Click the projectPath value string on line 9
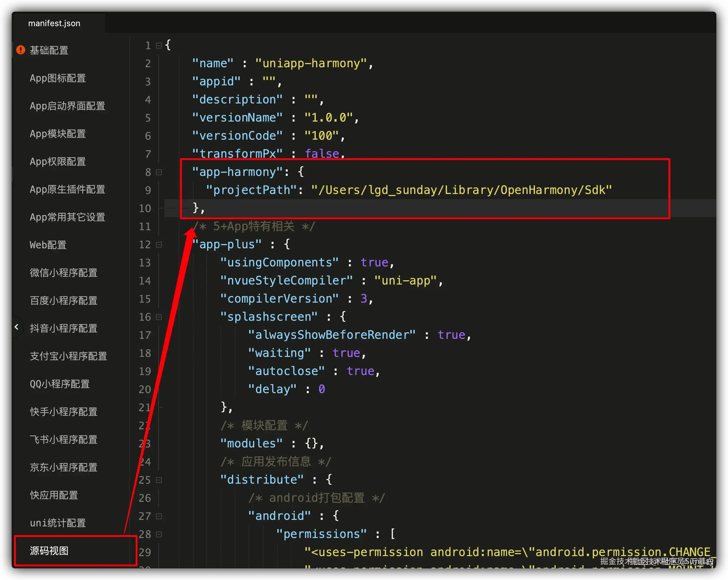 click(x=461, y=190)
